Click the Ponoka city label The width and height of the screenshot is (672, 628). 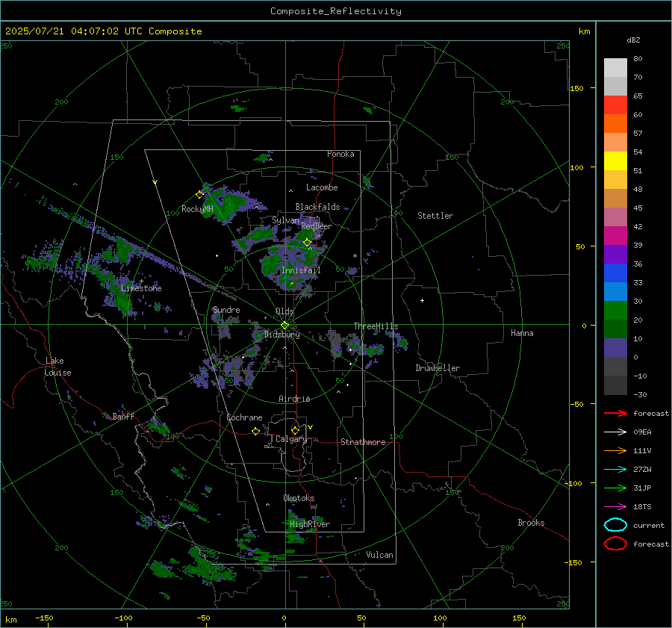(340, 154)
